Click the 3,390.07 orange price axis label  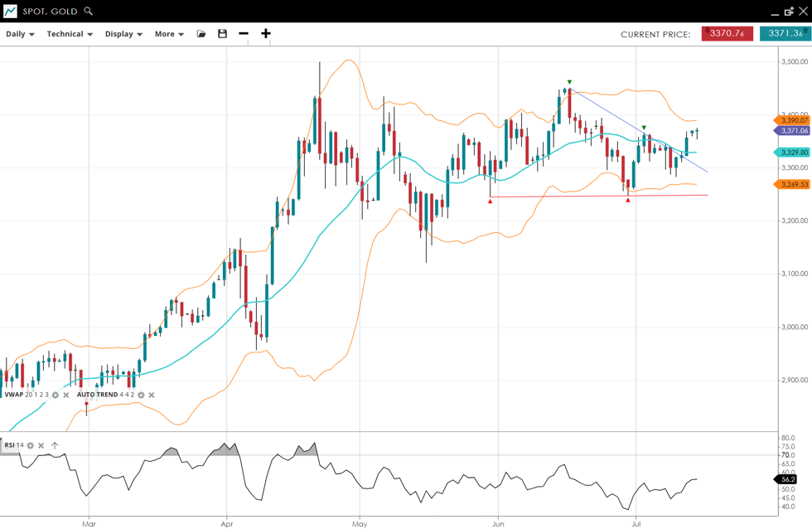(794, 121)
